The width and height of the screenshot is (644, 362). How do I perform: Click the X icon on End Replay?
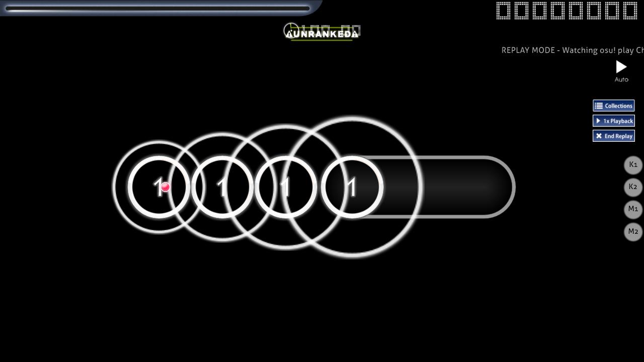coord(599,136)
